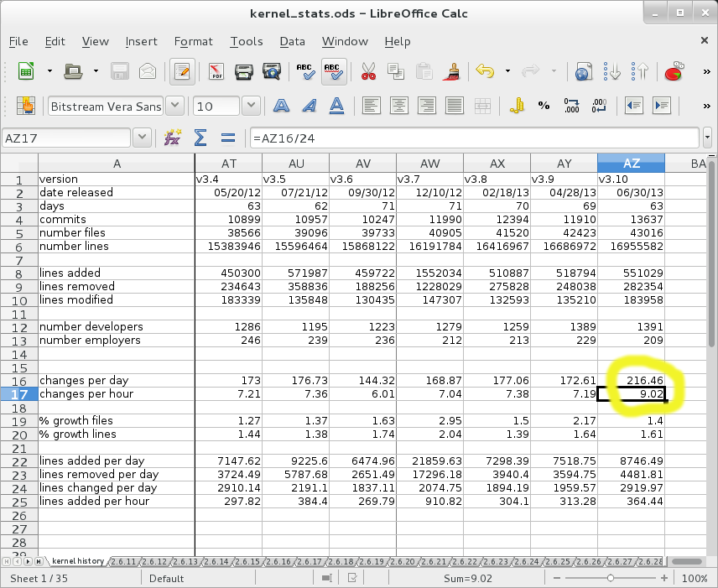Click the Clone Formatting paintbrush icon

click(452, 72)
